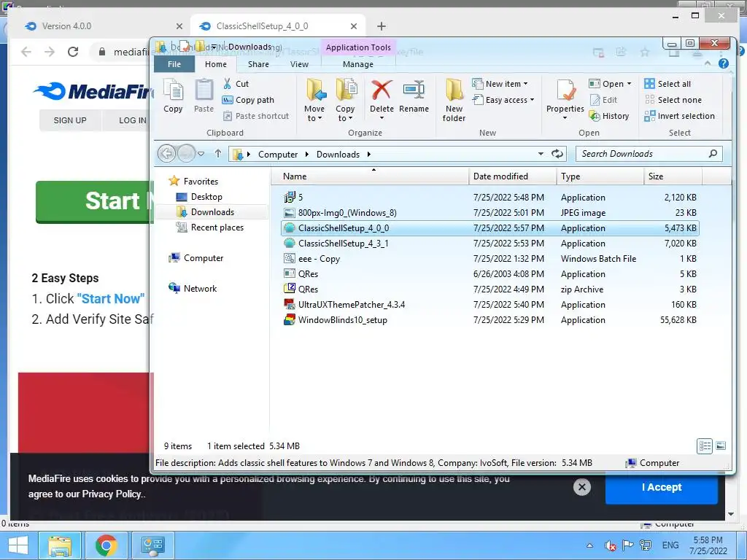Screen dimensions: 747x560
Task: Select the file named 5
Action: 489,197
